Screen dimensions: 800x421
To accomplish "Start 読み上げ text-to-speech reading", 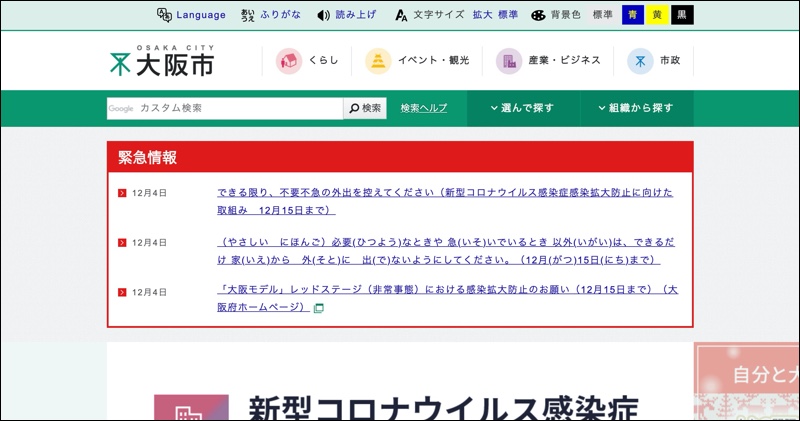I will coord(356,15).
